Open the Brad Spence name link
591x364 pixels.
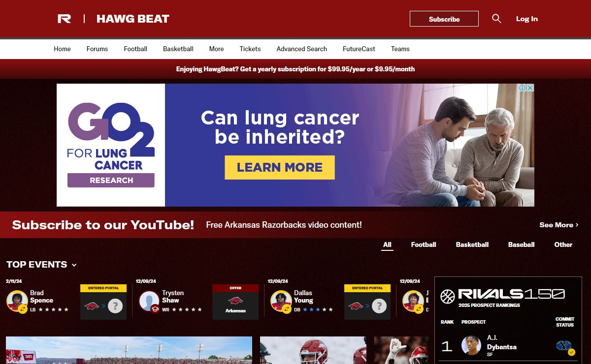[x=41, y=297]
